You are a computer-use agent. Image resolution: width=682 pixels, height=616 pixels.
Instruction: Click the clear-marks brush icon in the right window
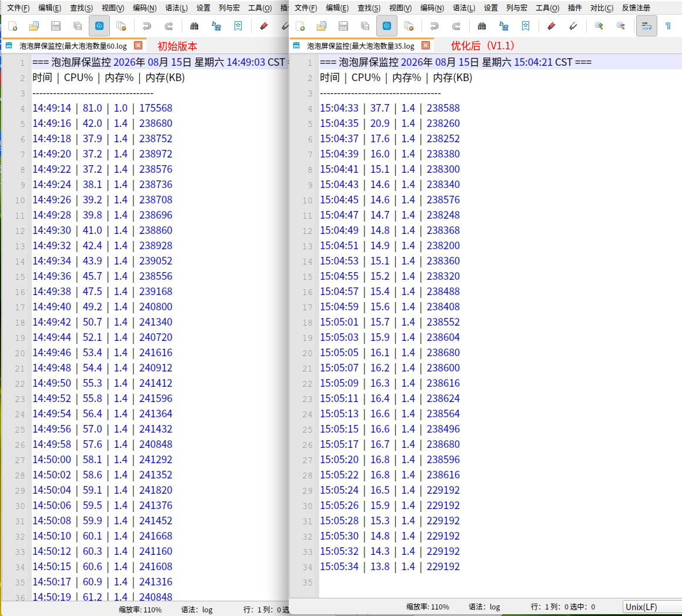pyautogui.click(x=573, y=26)
